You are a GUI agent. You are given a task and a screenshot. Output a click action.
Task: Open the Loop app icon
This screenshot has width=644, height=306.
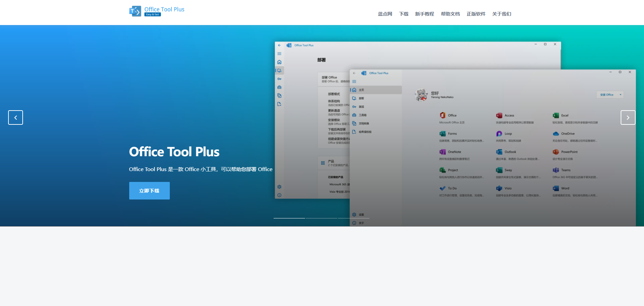pyautogui.click(x=499, y=134)
